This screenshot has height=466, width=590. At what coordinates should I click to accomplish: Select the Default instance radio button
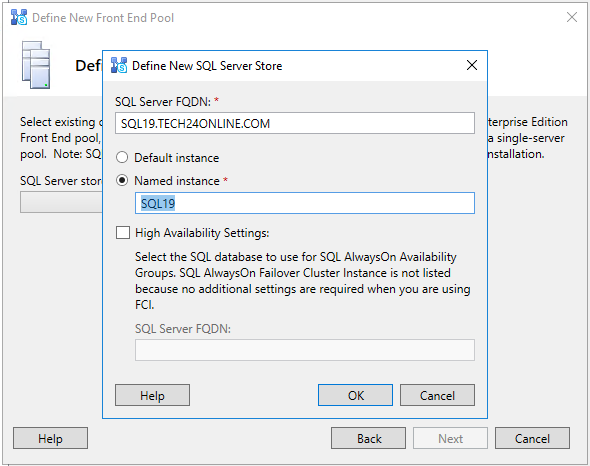coord(122,157)
